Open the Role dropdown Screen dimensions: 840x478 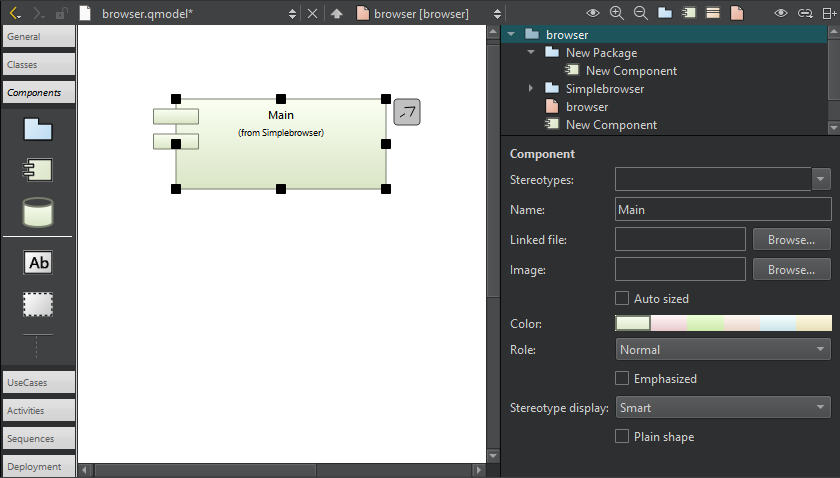click(x=723, y=350)
